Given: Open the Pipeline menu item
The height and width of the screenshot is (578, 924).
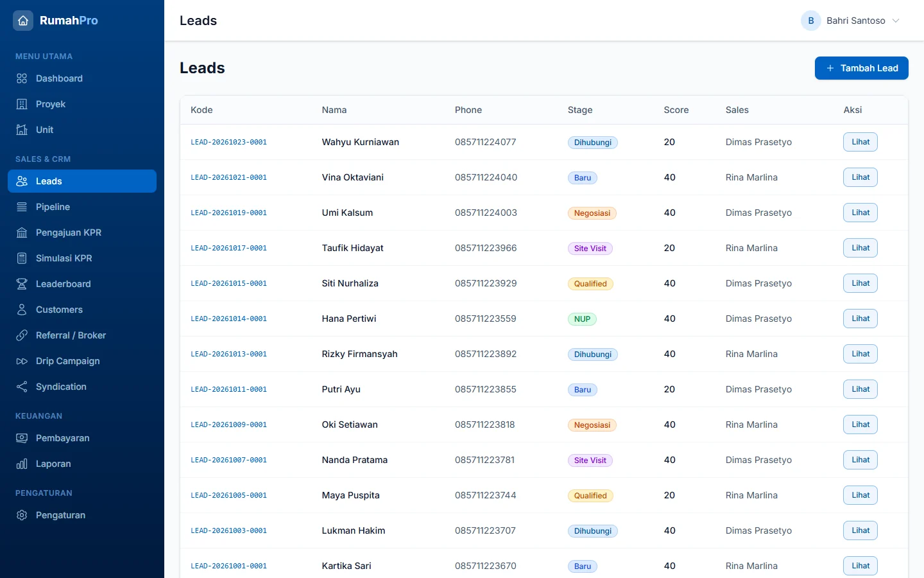Looking at the screenshot, I should pyautogui.click(x=82, y=207).
